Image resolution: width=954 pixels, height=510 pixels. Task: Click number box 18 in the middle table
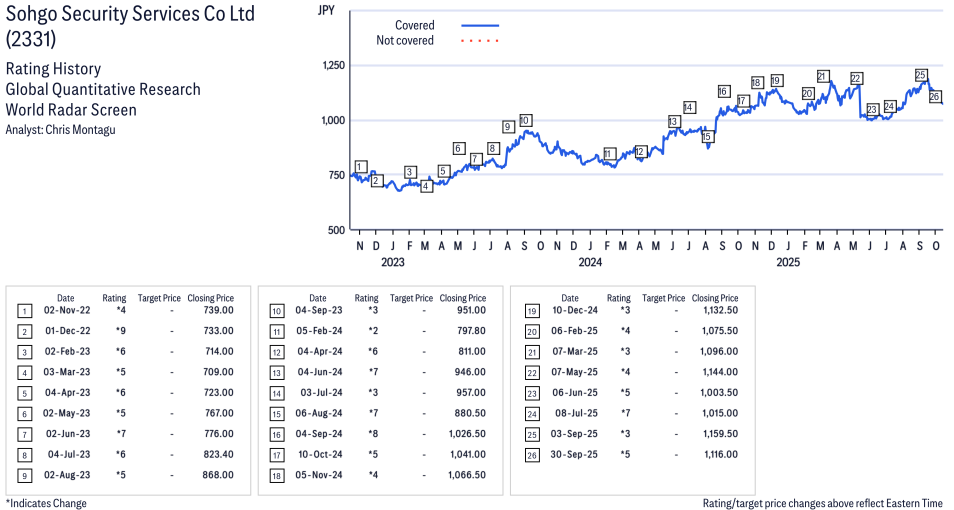(275, 474)
